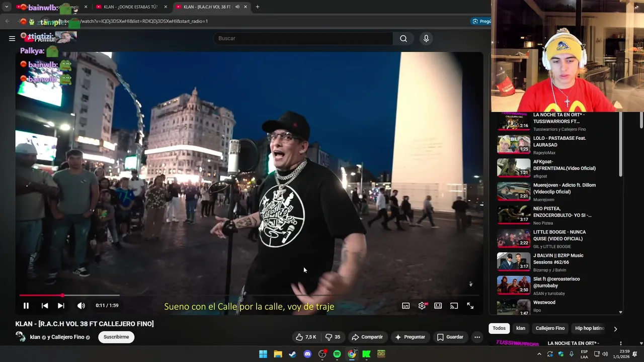Viewport: 644px width, 362px height.
Task: Open the Windows Start menu
Action: click(x=263, y=354)
